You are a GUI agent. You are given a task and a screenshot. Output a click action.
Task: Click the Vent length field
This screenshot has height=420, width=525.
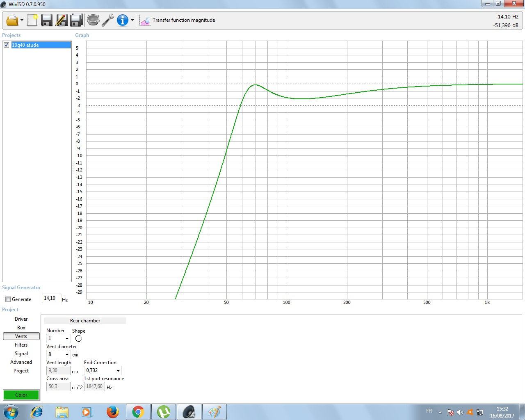[58, 370]
